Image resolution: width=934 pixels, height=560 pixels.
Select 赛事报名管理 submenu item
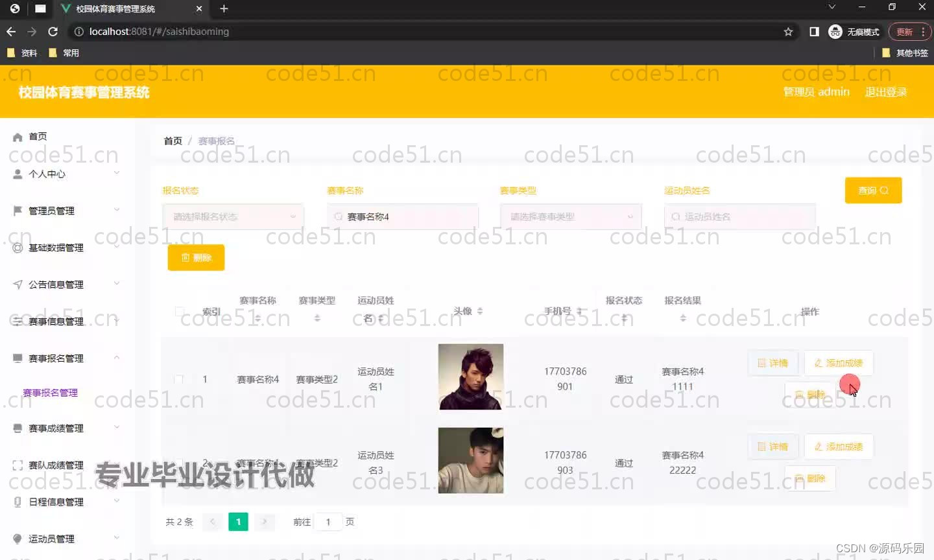tap(51, 393)
